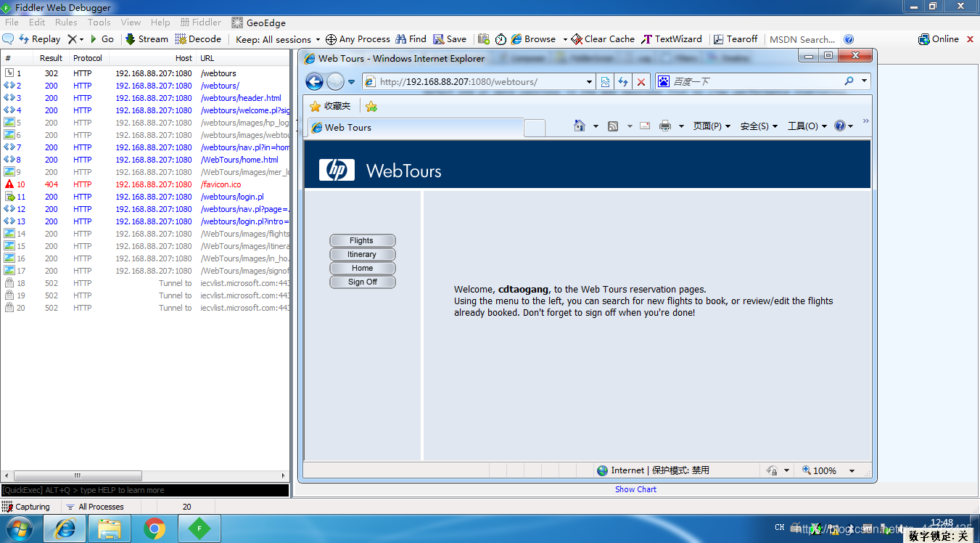The image size is (980, 543).
Task: Click red x to hide Fiddler toolbar
Action: 971,39
